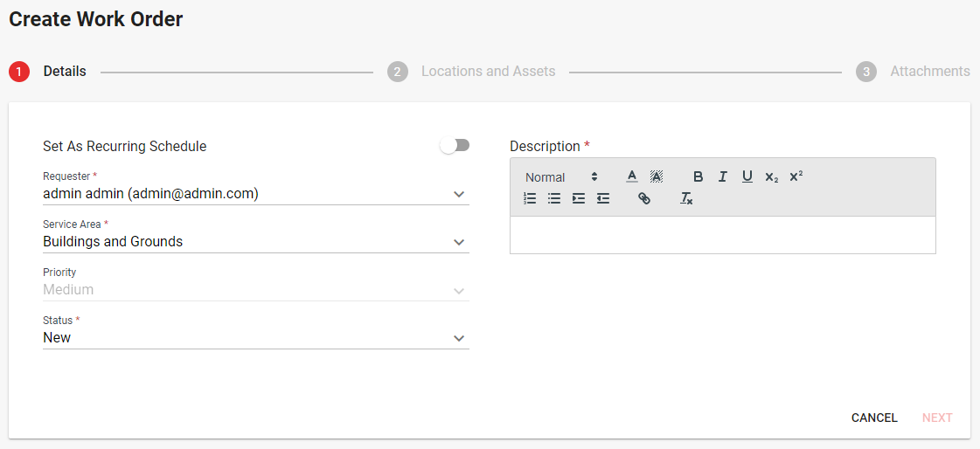Toggle the Set As Recurring Schedule switch
Image resolution: width=980 pixels, height=449 pixels.
click(x=455, y=146)
